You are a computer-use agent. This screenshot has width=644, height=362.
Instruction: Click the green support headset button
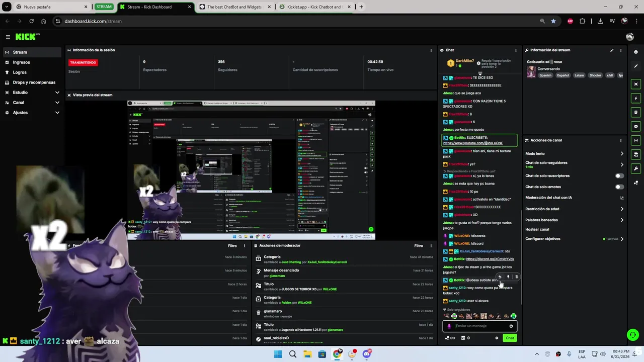tap(632, 334)
